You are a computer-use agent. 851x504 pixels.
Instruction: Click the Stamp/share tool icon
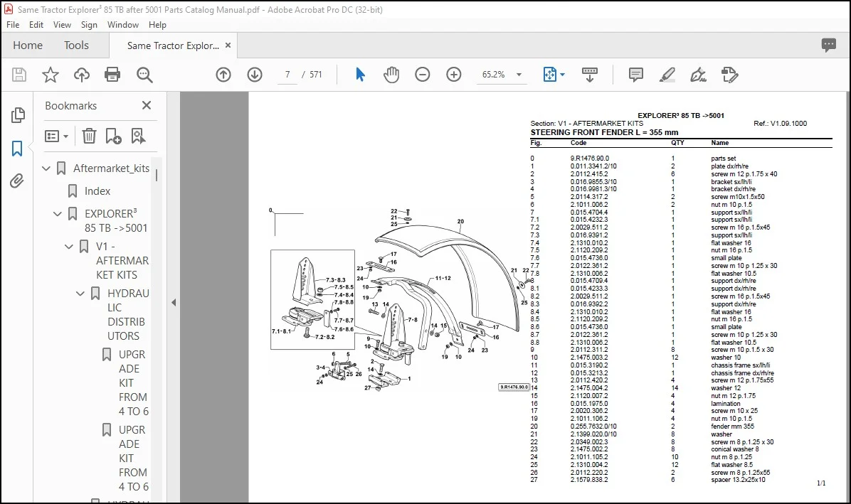(x=729, y=75)
